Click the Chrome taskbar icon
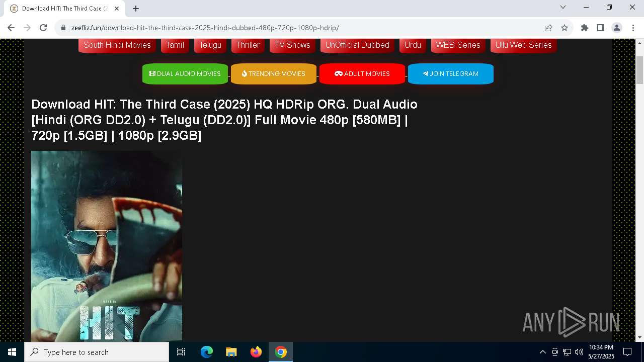 pos(281,352)
